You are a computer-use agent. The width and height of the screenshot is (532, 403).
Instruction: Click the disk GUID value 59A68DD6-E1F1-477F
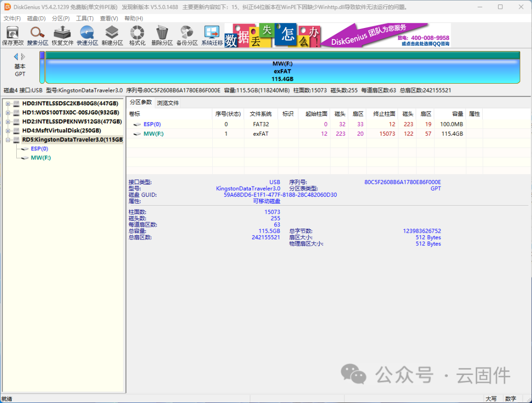[x=280, y=195]
